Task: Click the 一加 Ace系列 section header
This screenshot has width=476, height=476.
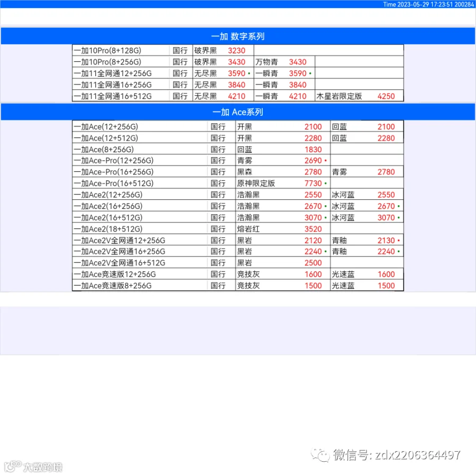Action: pyautogui.click(x=237, y=112)
